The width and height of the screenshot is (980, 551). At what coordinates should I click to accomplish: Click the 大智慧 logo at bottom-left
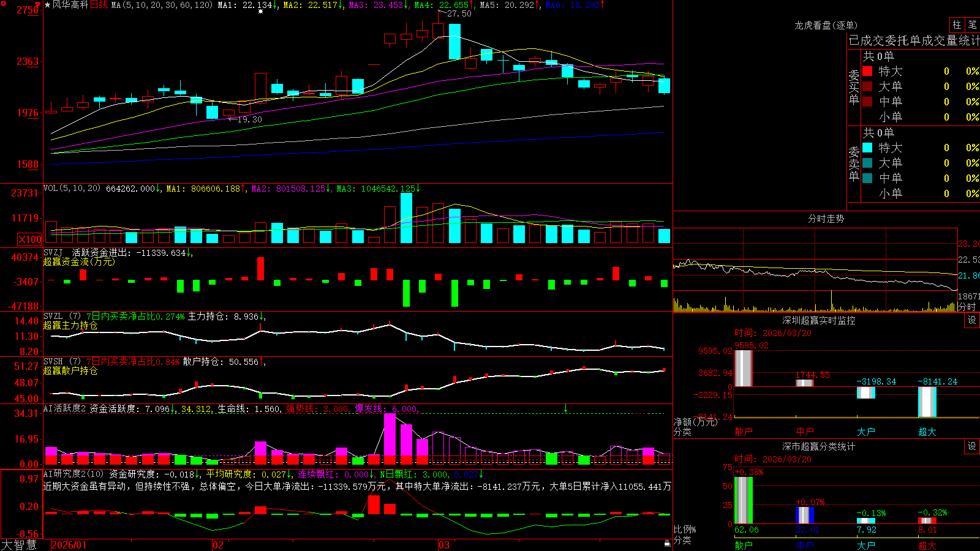19,545
